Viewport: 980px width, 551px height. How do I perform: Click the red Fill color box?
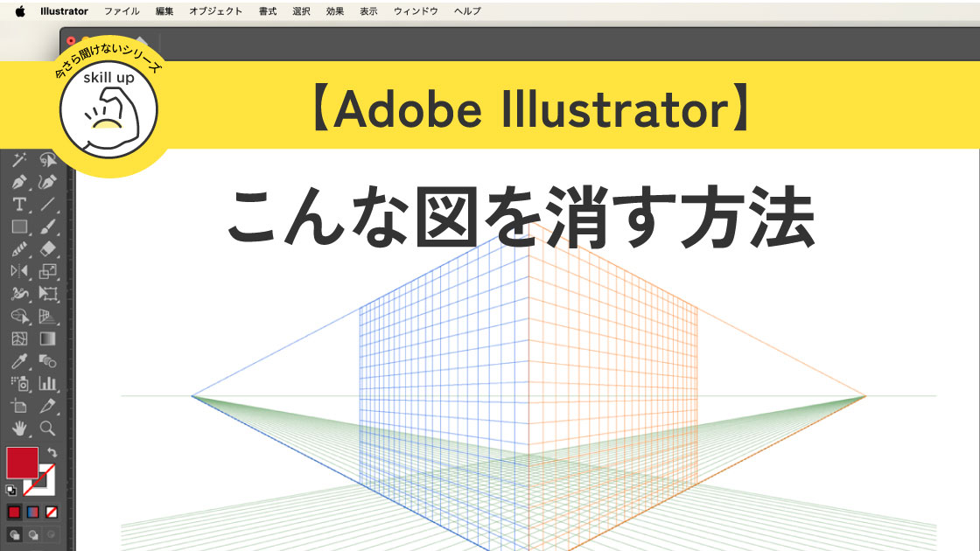point(23,463)
